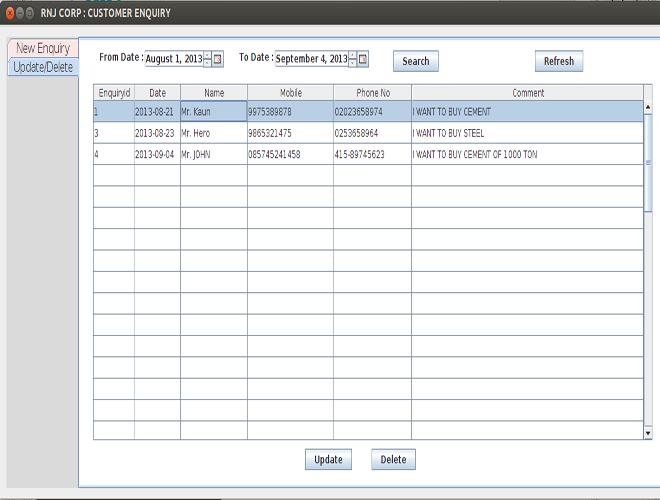Viewport: 660px width, 500px height.
Task: Click date cell 2013-09-04
Action: tap(157, 154)
